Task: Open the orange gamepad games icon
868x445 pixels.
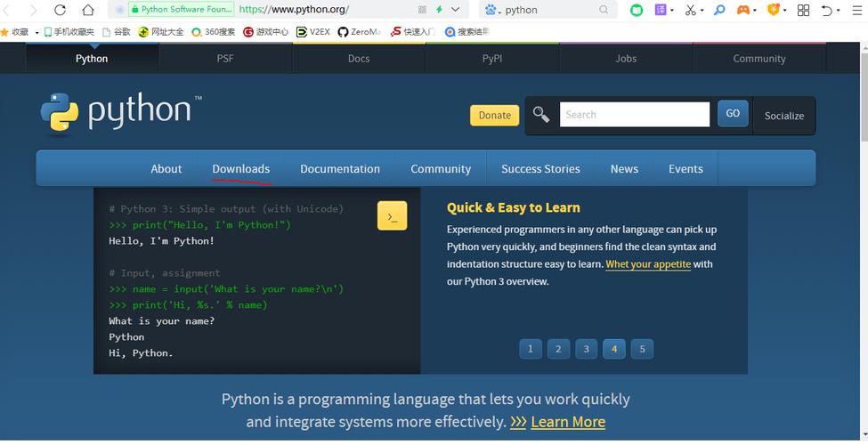Action: coord(742,10)
